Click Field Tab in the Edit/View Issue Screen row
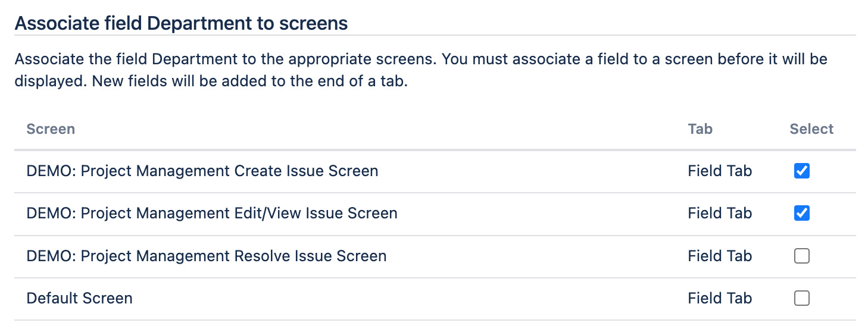The height and width of the screenshot is (332, 868). pyautogui.click(x=720, y=213)
